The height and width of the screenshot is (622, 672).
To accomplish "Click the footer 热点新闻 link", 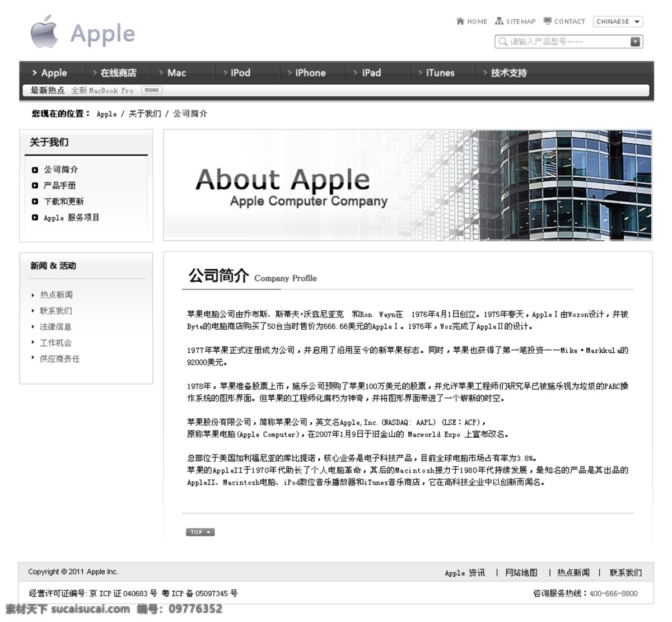I will click(x=573, y=573).
